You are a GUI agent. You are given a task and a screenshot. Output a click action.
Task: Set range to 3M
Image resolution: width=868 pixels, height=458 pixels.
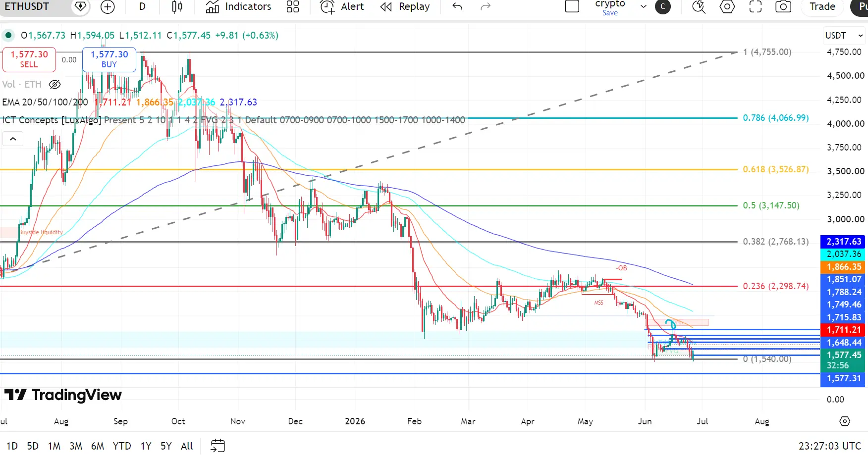76,446
